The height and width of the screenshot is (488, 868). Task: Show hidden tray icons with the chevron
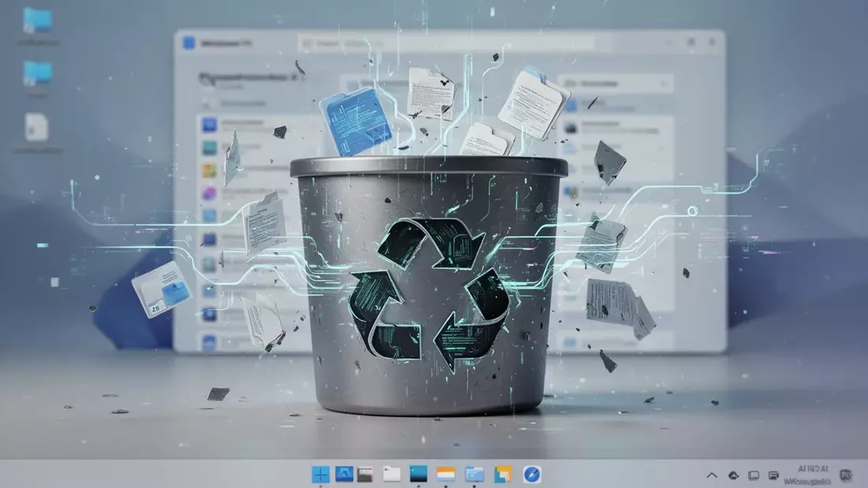(x=712, y=475)
